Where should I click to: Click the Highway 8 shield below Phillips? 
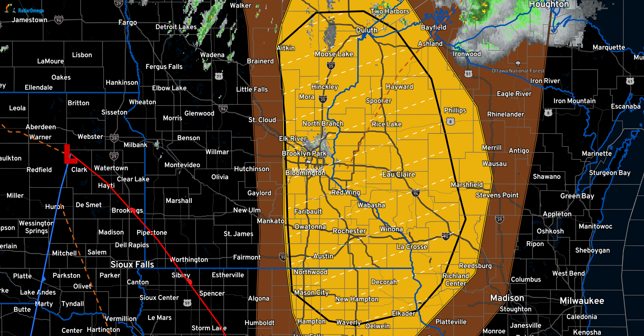[x=450, y=122]
